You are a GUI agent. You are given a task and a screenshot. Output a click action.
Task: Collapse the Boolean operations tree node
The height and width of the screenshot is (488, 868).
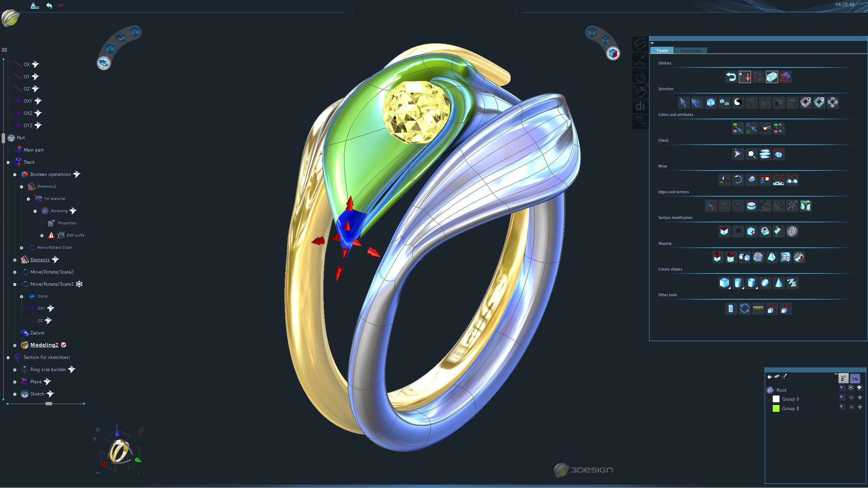point(15,175)
